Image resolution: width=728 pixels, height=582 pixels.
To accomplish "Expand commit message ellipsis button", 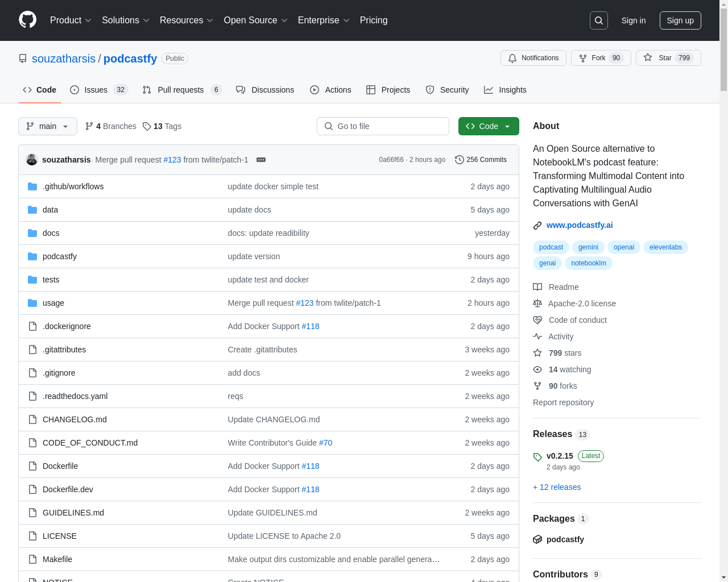I will pyautogui.click(x=261, y=160).
